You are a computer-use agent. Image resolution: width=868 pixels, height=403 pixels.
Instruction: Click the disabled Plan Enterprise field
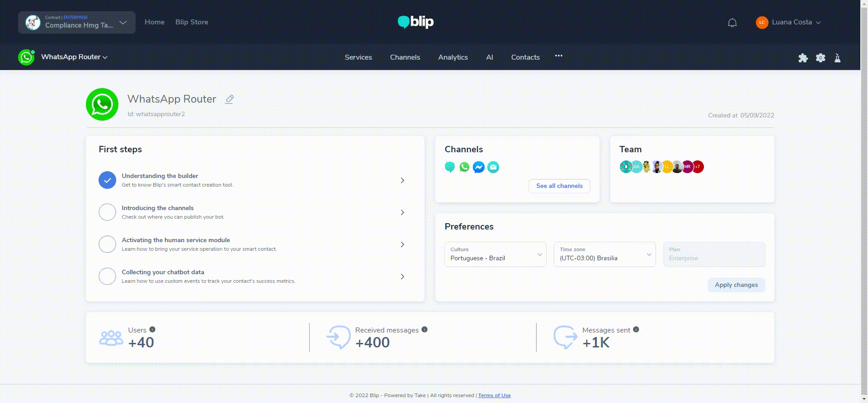714,254
